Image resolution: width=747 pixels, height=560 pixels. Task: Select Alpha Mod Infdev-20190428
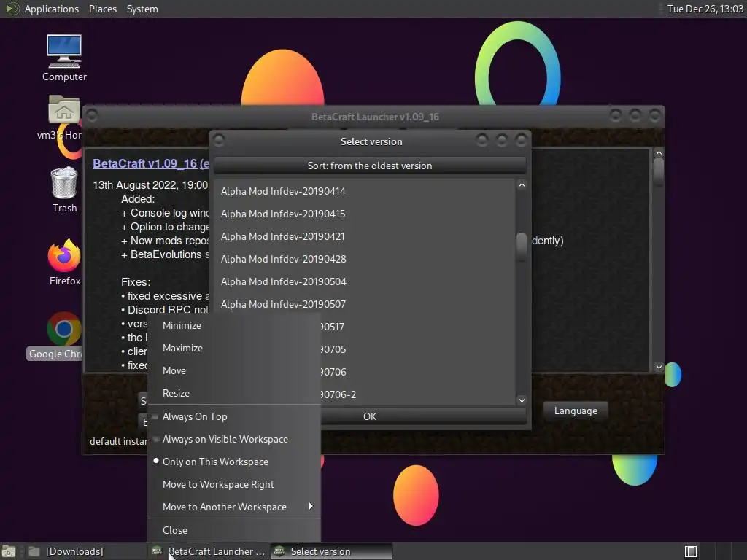pyautogui.click(x=365, y=259)
